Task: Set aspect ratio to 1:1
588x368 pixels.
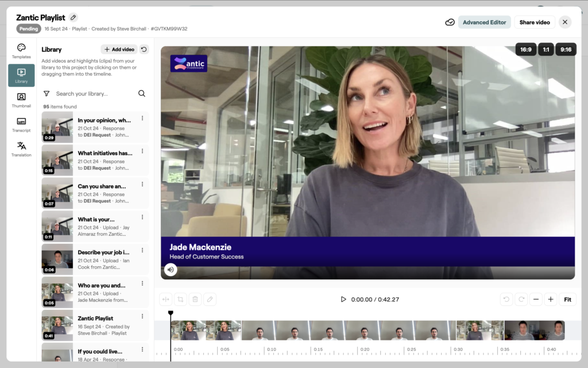Action: click(546, 49)
